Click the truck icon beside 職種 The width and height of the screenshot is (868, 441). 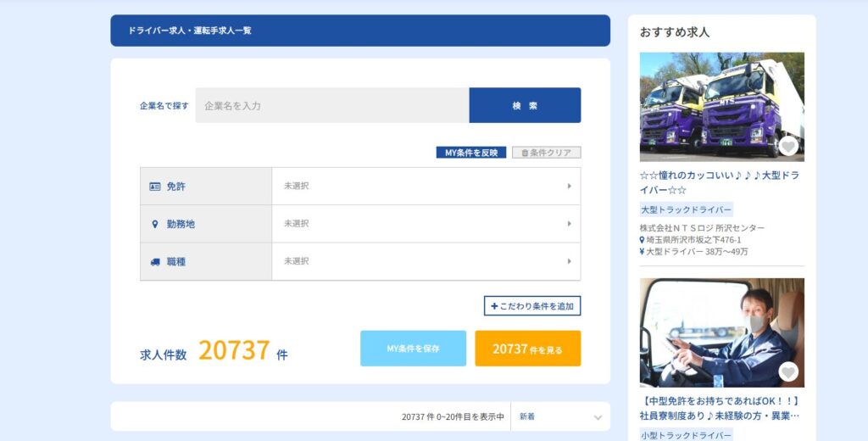[x=155, y=262]
